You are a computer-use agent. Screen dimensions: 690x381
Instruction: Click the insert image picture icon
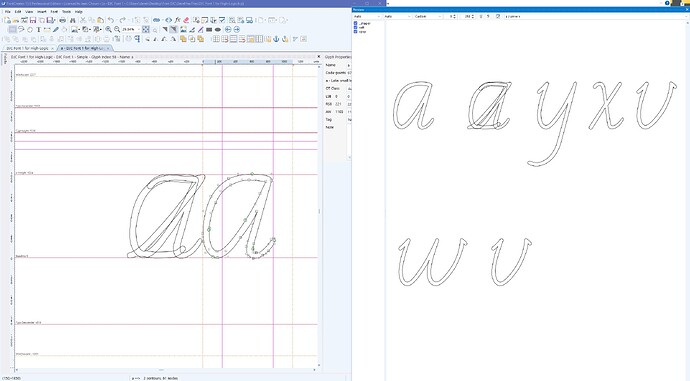tap(183, 29)
